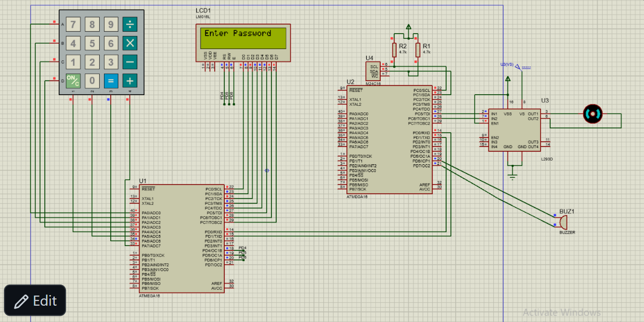Click keypad key 0
The height and width of the screenshot is (322, 644).
92,81
